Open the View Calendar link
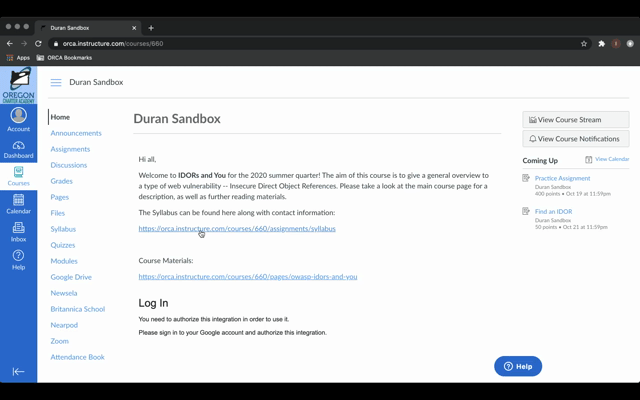The image size is (640, 400). [612, 159]
